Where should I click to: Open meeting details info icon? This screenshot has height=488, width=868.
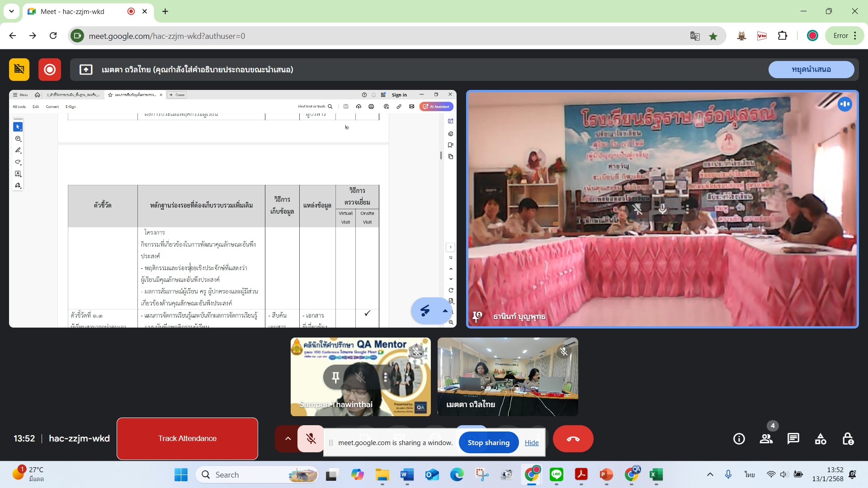pos(739,439)
